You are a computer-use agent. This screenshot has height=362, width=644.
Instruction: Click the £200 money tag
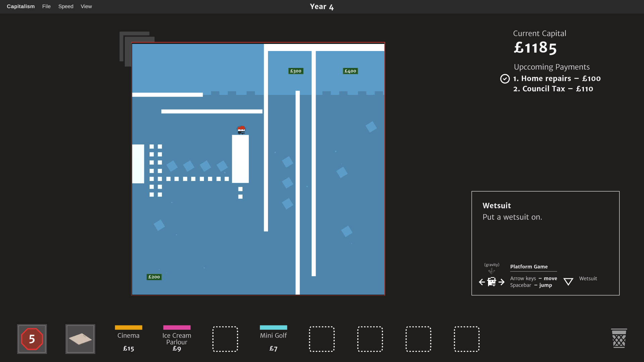click(x=154, y=277)
